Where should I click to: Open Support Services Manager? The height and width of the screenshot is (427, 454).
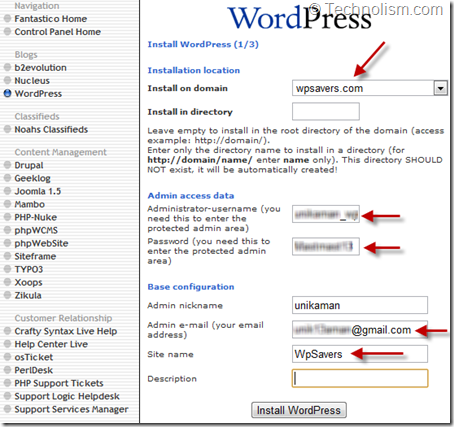click(x=71, y=409)
